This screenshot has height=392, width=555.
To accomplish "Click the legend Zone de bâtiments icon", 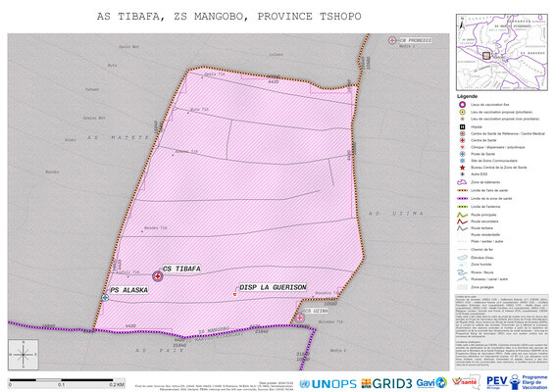I will point(462,182).
